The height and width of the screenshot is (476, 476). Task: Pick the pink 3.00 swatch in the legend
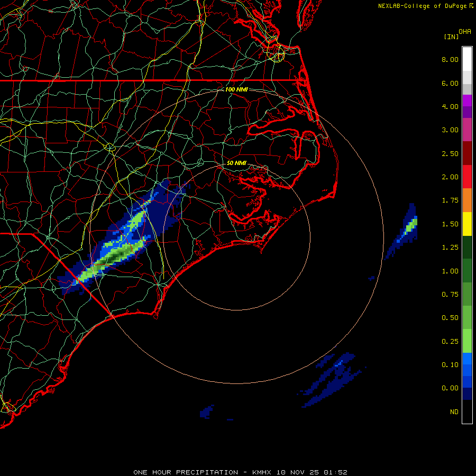click(467, 130)
